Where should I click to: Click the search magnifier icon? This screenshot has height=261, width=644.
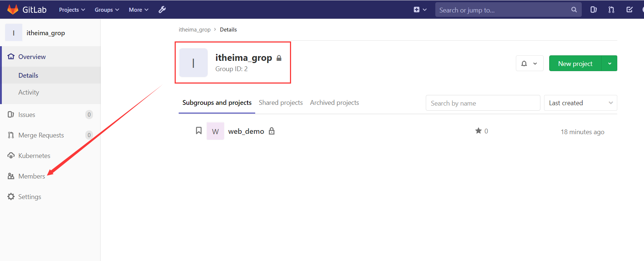coord(574,10)
